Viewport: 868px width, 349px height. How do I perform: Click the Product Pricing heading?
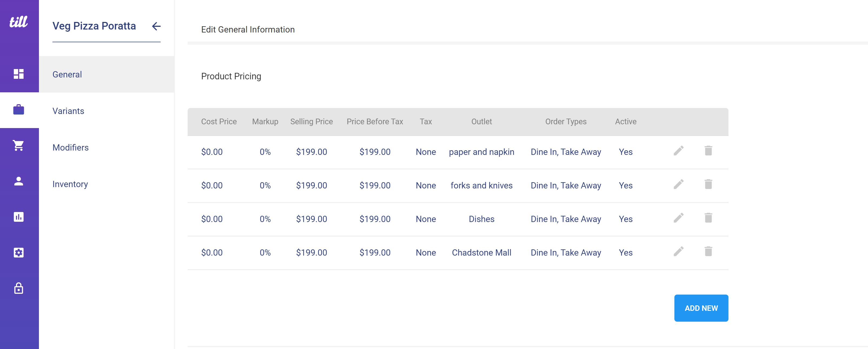(x=231, y=76)
